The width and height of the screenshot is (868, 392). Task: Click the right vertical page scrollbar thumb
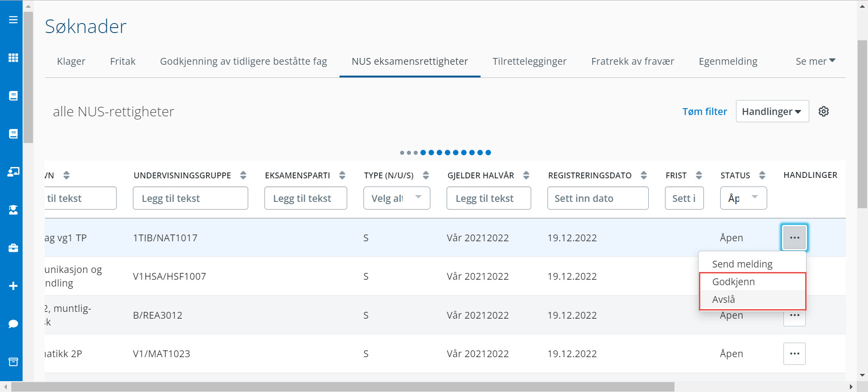point(862,124)
